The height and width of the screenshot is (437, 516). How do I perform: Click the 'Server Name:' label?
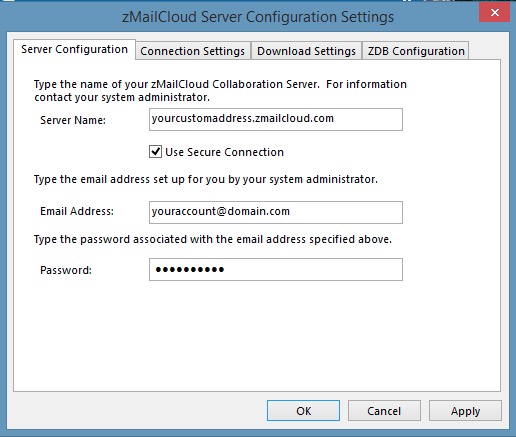[x=73, y=120]
